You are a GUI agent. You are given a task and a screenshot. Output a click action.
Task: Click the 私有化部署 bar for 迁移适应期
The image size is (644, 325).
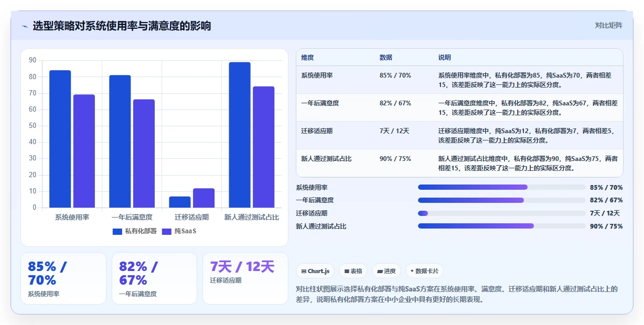pos(180,202)
